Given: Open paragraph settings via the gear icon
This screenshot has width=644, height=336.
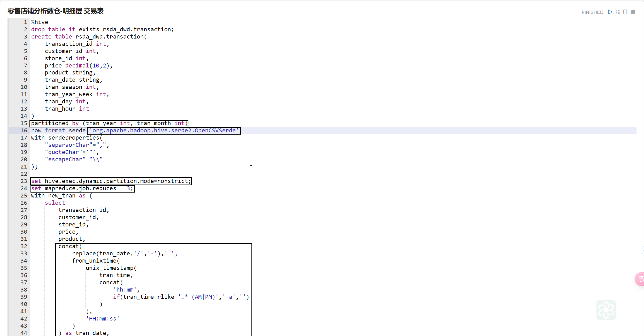Looking at the screenshot, I should (633, 12).
